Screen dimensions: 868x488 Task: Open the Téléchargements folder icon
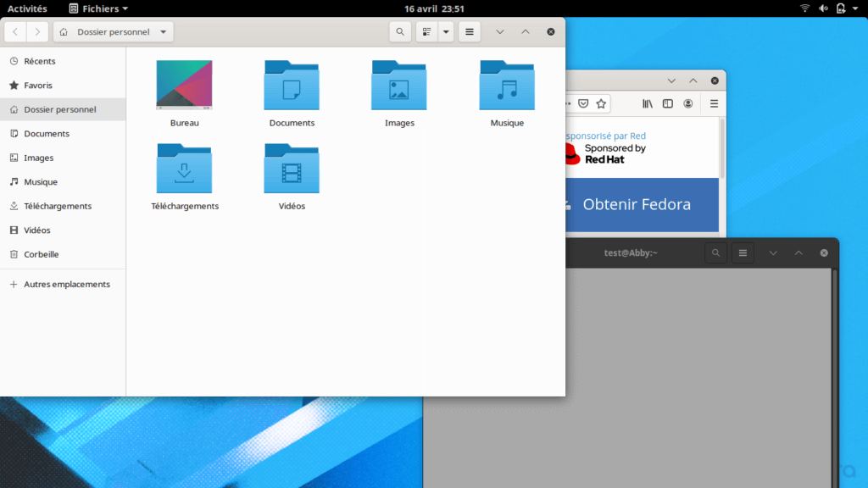pos(184,169)
